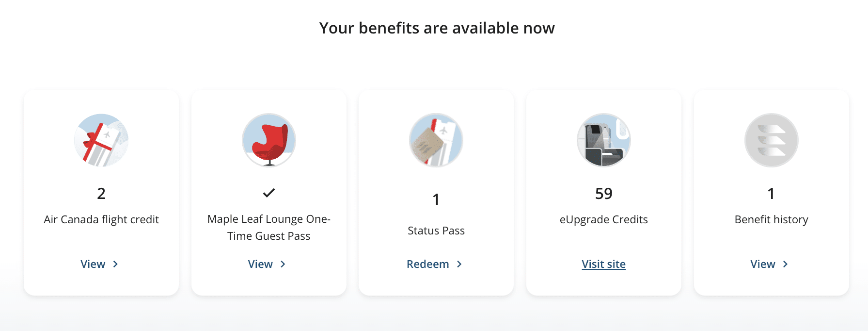Click the eUpgrade Credits seat icon
868x331 pixels.
(604, 140)
